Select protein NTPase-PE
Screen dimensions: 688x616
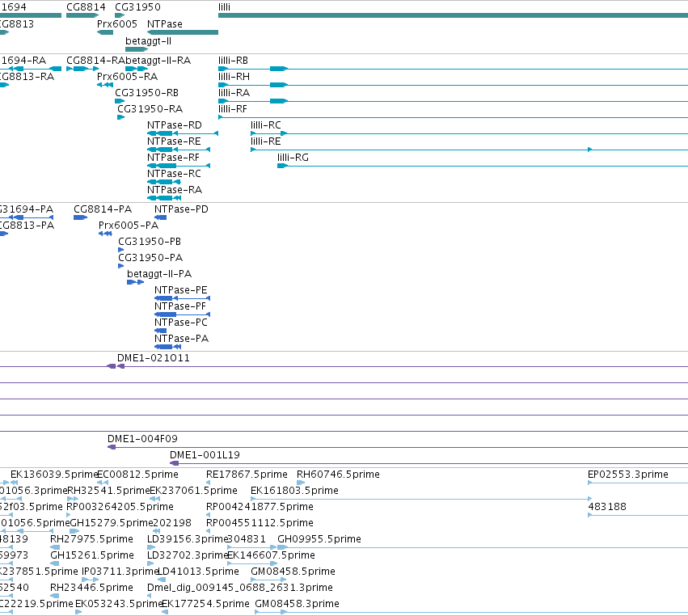(x=181, y=290)
